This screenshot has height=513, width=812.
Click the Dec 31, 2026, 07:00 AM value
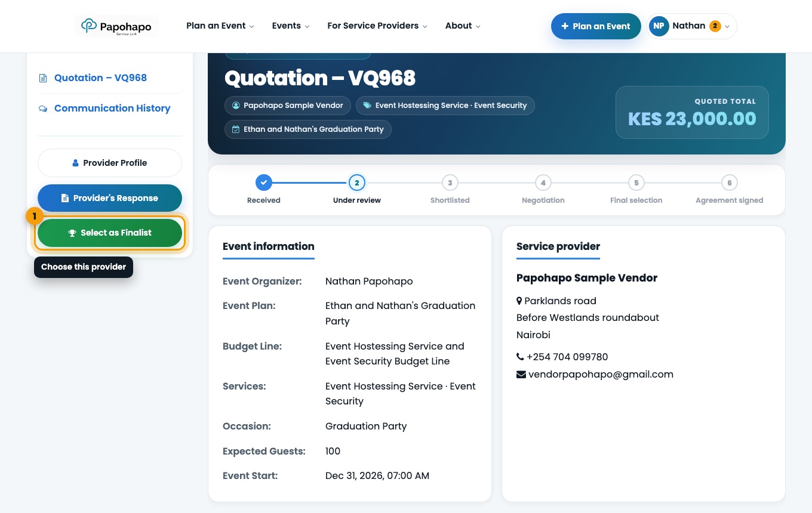pos(377,476)
